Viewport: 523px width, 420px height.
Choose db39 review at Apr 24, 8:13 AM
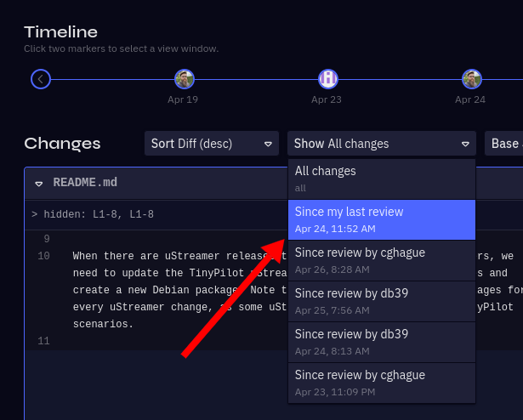[381, 342]
